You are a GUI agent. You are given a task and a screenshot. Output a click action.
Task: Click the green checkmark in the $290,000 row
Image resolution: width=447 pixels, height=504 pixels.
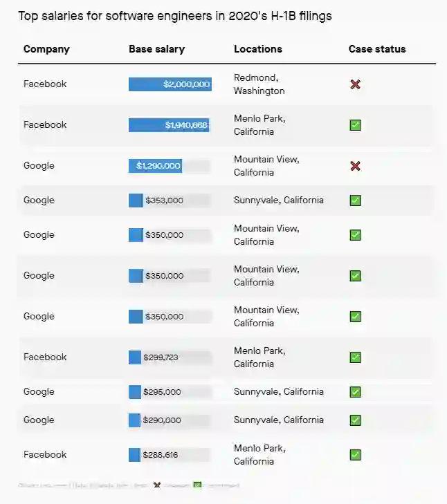(355, 420)
